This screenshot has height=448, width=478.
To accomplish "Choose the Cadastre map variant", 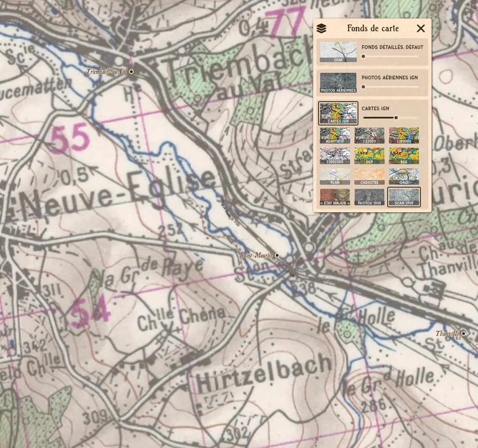I will [x=369, y=176].
